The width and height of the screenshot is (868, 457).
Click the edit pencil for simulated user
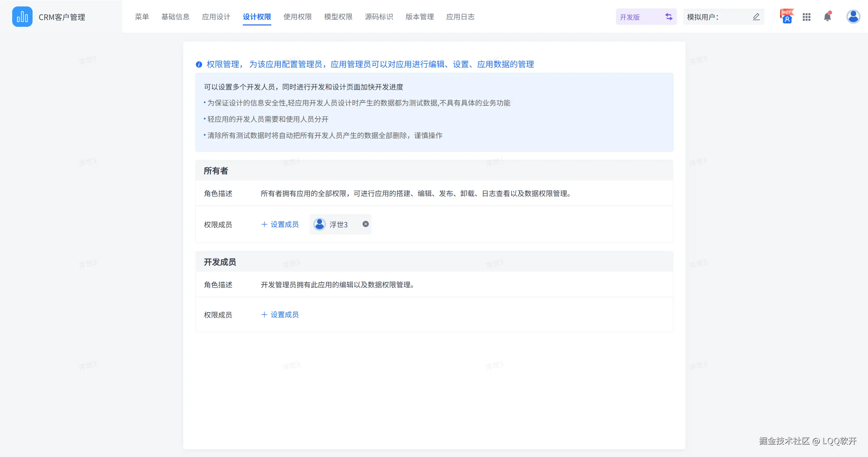click(x=756, y=17)
